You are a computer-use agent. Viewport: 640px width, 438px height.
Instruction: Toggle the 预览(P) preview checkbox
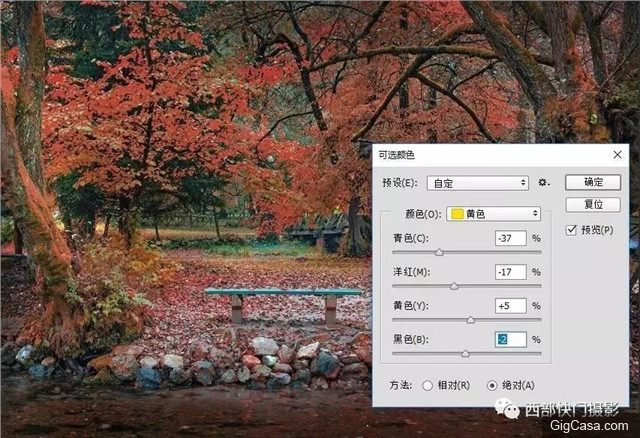click(571, 230)
